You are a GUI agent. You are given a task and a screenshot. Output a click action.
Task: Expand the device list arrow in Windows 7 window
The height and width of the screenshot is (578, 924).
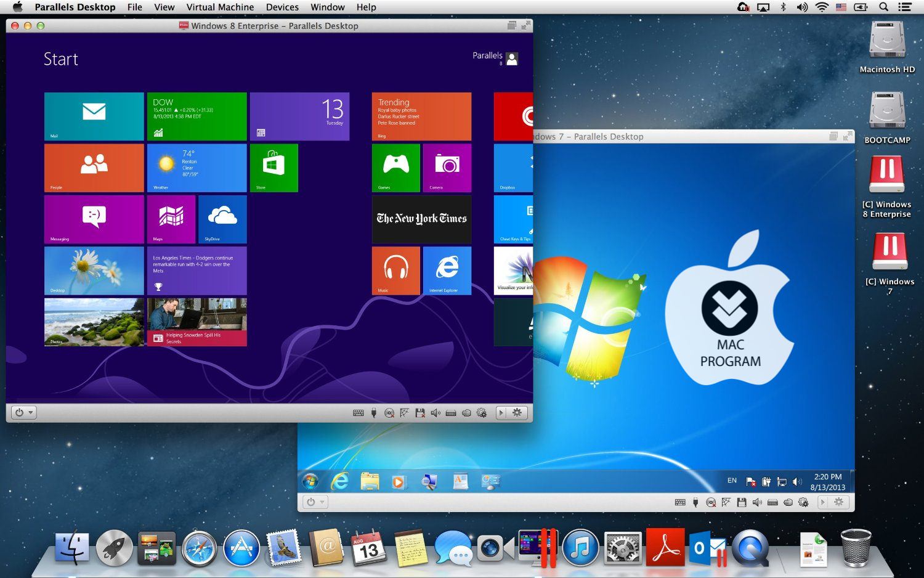(822, 502)
